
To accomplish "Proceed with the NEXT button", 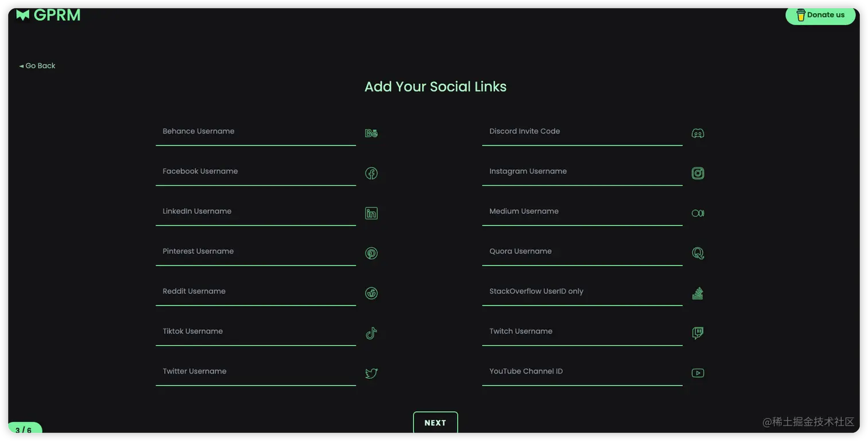I will (435, 423).
